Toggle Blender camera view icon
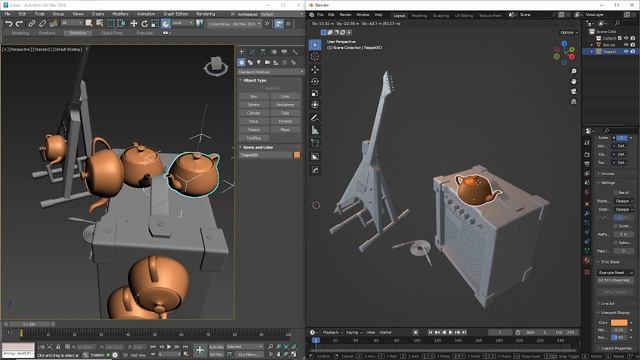 573,91
